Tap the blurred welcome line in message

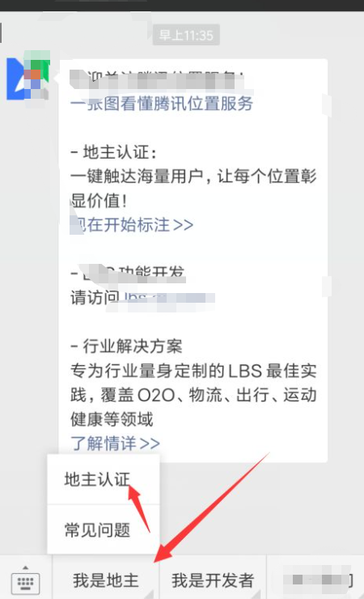click(x=157, y=79)
